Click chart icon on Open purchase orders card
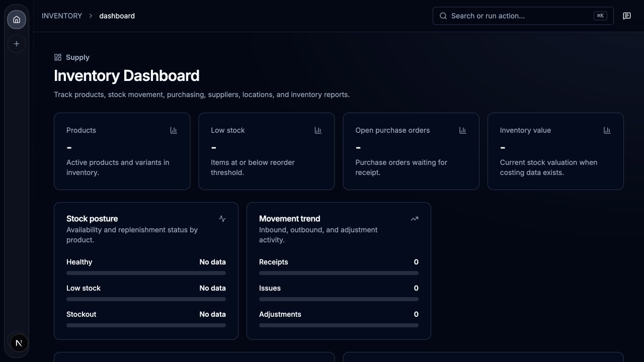This screenshot has width=644, height=362. [462, 130]
